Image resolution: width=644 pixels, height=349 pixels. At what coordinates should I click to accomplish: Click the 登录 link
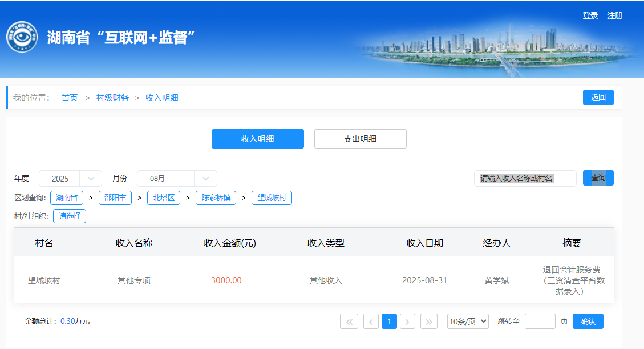590,16
